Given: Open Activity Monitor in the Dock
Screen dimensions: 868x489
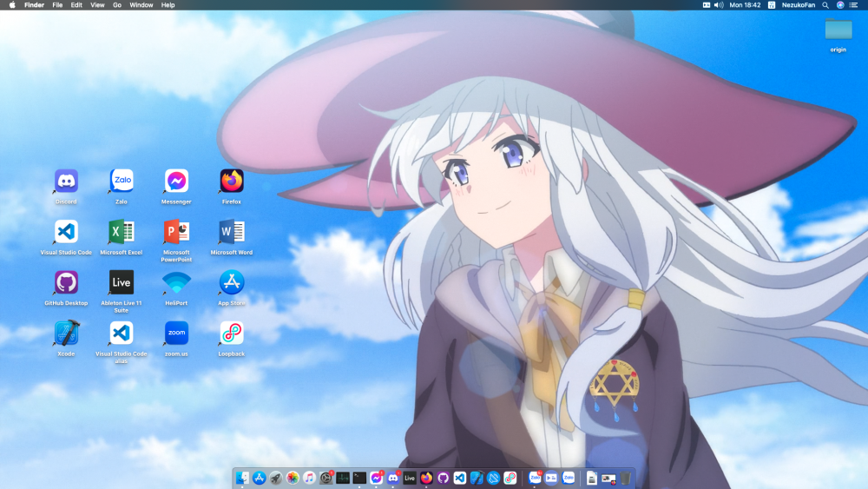Looking at the screenshot, I should pyautogui.click(x=343, y=478).
